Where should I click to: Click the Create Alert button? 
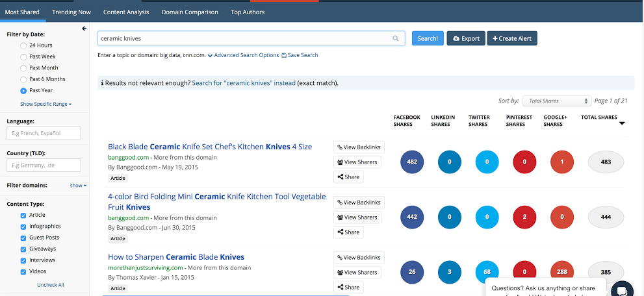pyautogui.click(x=511, y=39)
